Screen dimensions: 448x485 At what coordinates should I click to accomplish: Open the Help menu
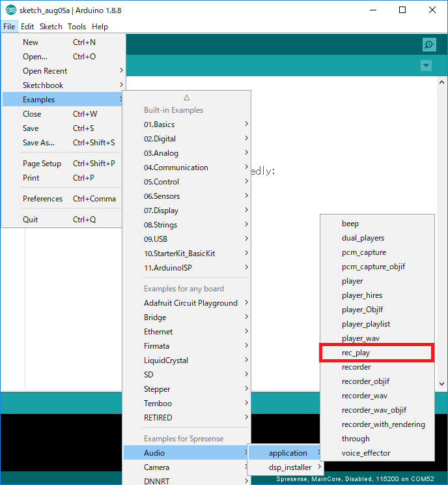[x=100, y=27]
